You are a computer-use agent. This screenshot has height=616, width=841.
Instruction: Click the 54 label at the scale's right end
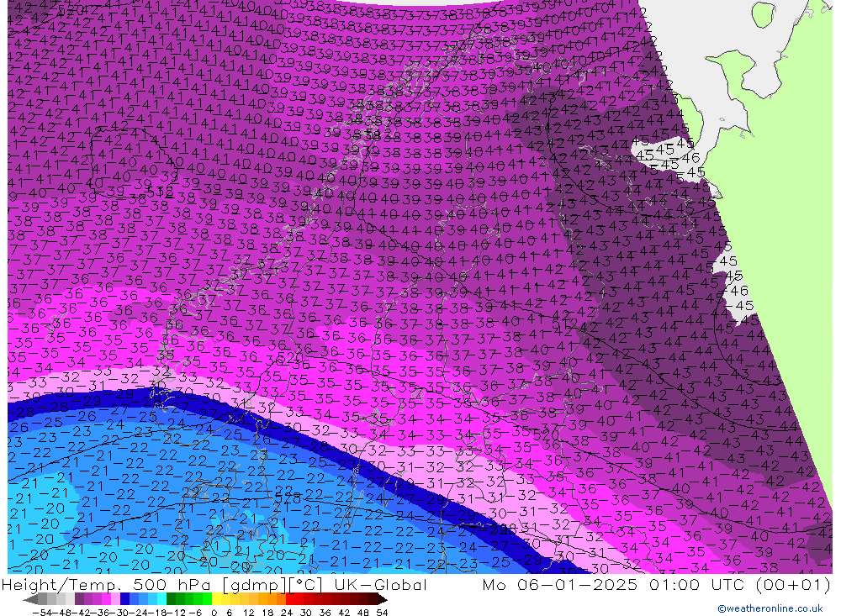[382, 613]
